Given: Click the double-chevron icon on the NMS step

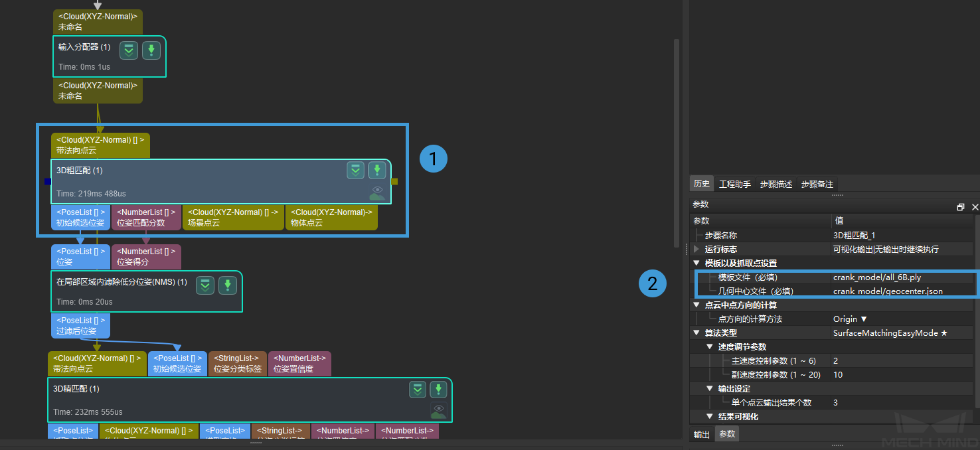Looking at the screenshot, I should pyautogui.click(x=205, y=285).
